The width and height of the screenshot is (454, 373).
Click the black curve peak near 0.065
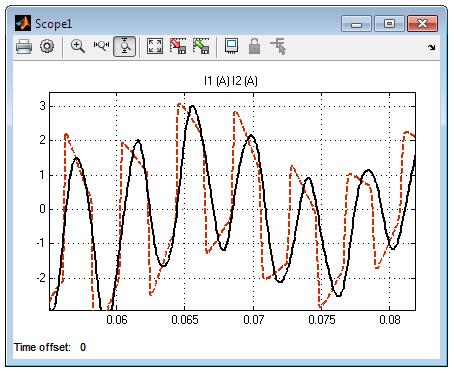point(192,106)
